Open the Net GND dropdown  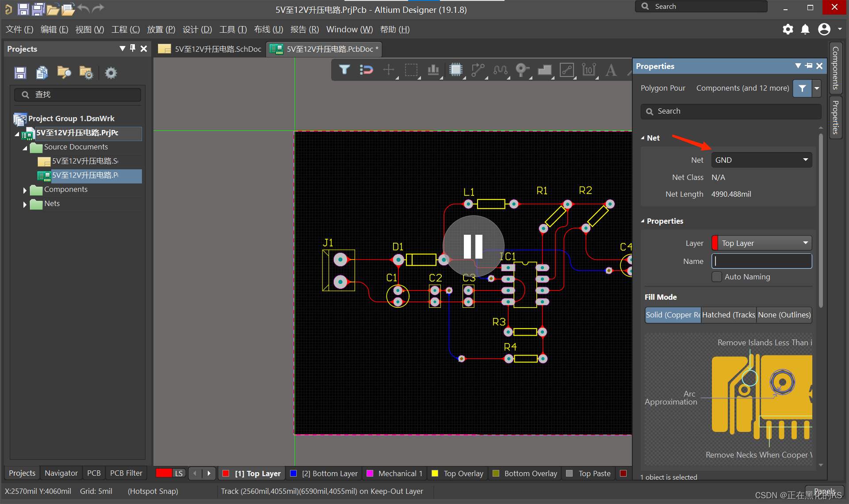761,160
